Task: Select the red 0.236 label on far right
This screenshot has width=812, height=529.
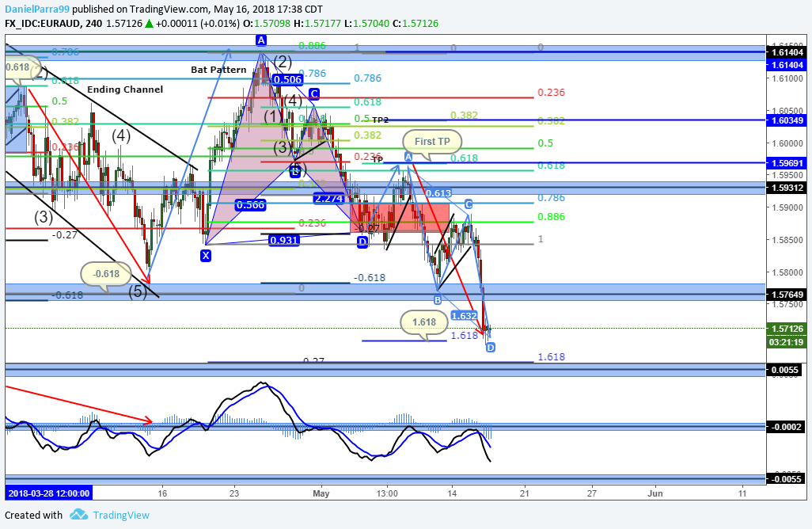Action: [x=551, y=92]
